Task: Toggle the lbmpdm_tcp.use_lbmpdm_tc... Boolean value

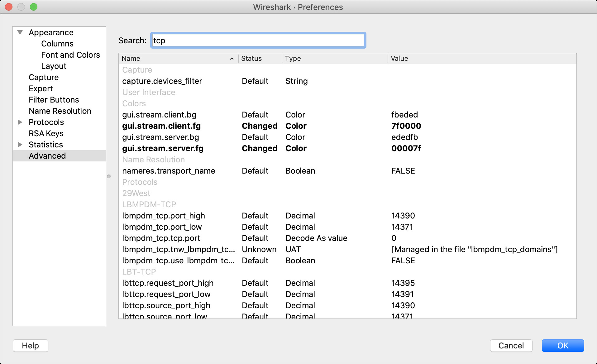Action: (x=403, y=261)
